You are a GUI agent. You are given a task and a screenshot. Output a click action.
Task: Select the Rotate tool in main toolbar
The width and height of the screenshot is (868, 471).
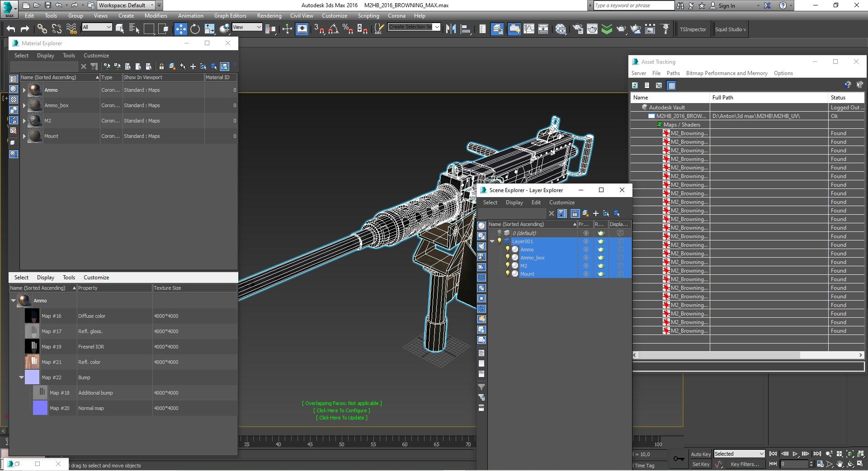click(195, 29)
